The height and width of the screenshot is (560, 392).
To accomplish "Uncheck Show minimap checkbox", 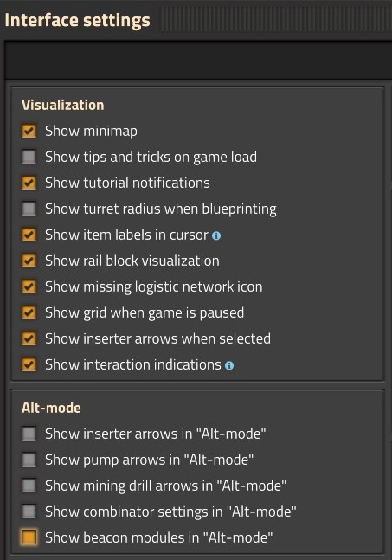I will 29,131.
